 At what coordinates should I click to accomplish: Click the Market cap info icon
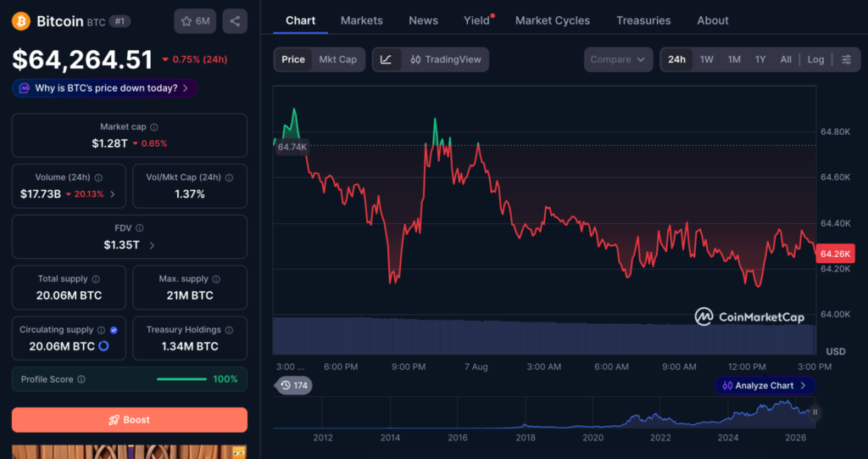(x=154, y=127)
